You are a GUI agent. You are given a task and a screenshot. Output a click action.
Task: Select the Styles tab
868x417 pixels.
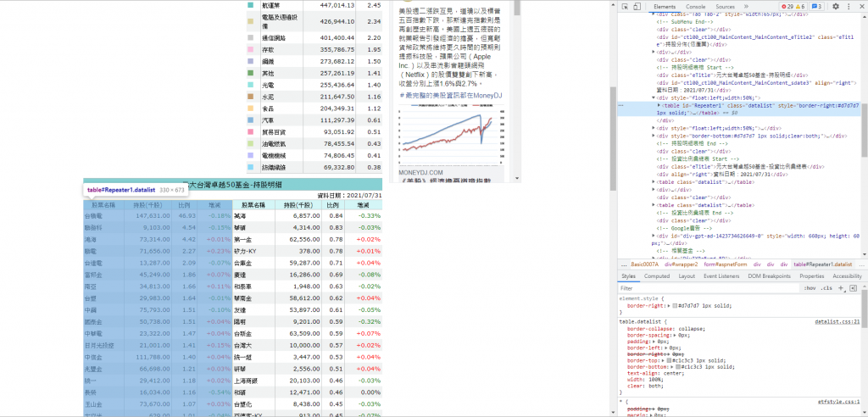point(628,275)
